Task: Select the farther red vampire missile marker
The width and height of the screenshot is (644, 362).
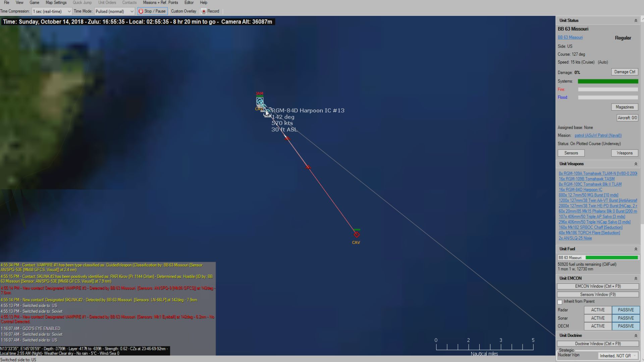Action: pyautogui.click(x=308, y=167)
